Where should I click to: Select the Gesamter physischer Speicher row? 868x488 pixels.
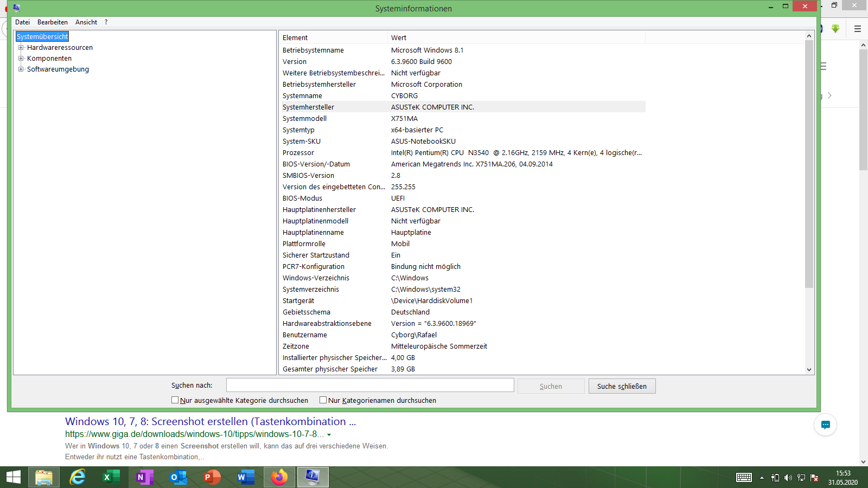[x=462, y=369]
